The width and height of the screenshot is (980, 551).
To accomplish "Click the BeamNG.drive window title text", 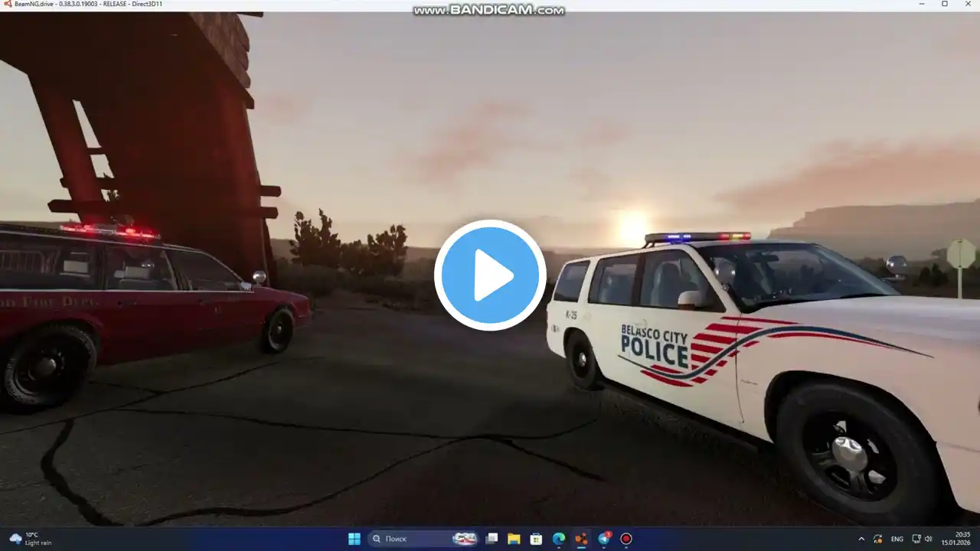I will (x=88, y=4).
